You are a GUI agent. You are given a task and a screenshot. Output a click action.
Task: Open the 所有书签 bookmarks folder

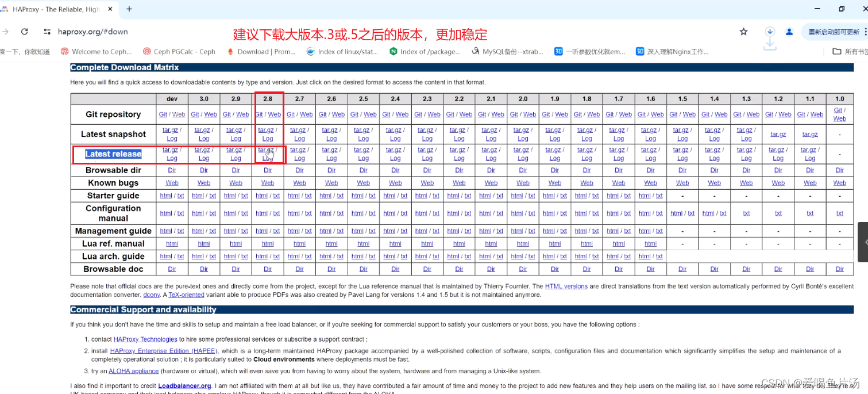[850, 51]
